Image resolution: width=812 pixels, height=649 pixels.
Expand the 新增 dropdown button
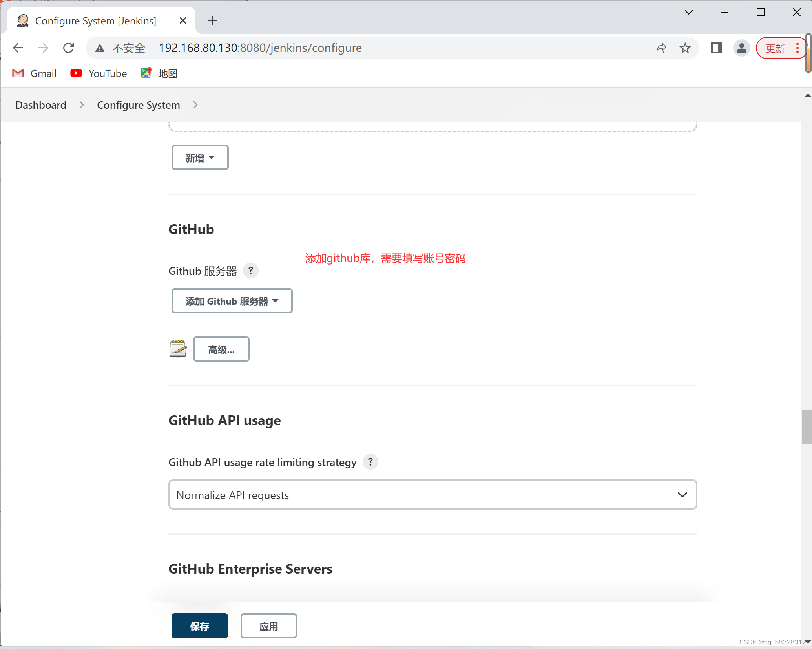(x=200, y=157)
